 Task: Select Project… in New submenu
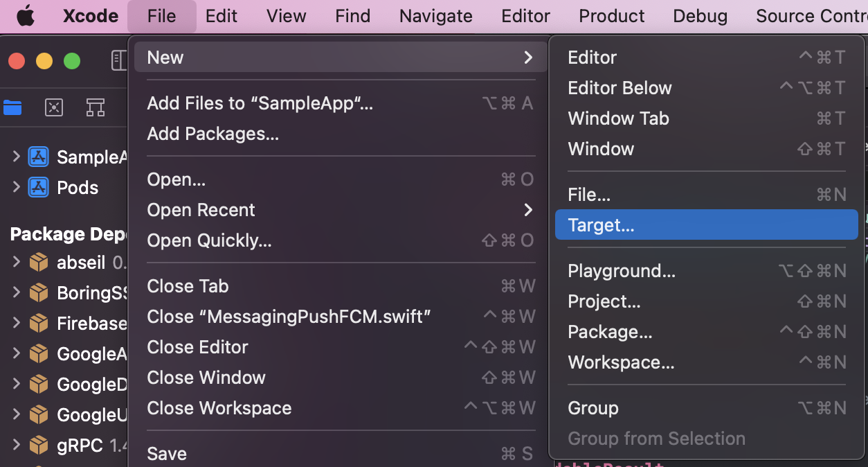pyautogui.click(x=707, y=301)
